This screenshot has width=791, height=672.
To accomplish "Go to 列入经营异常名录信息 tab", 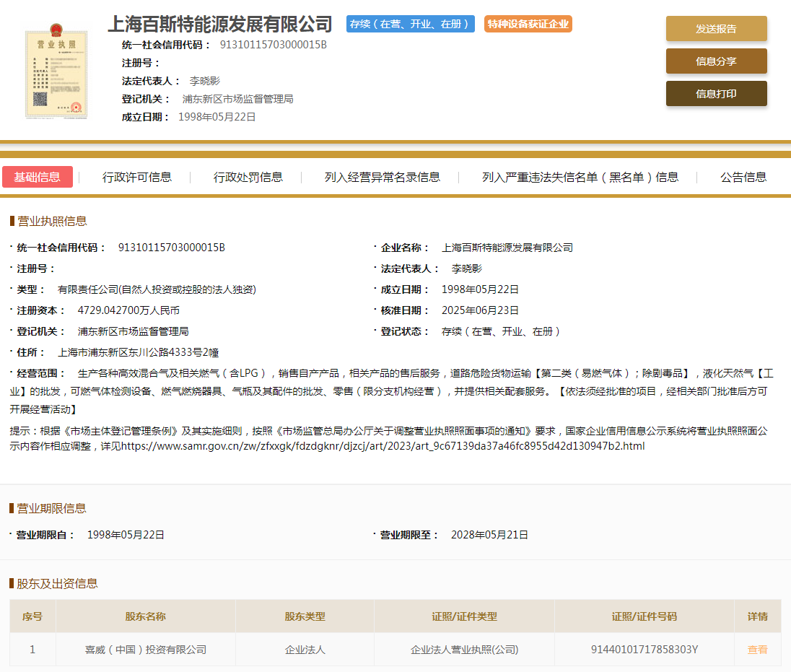I will 382,177.
